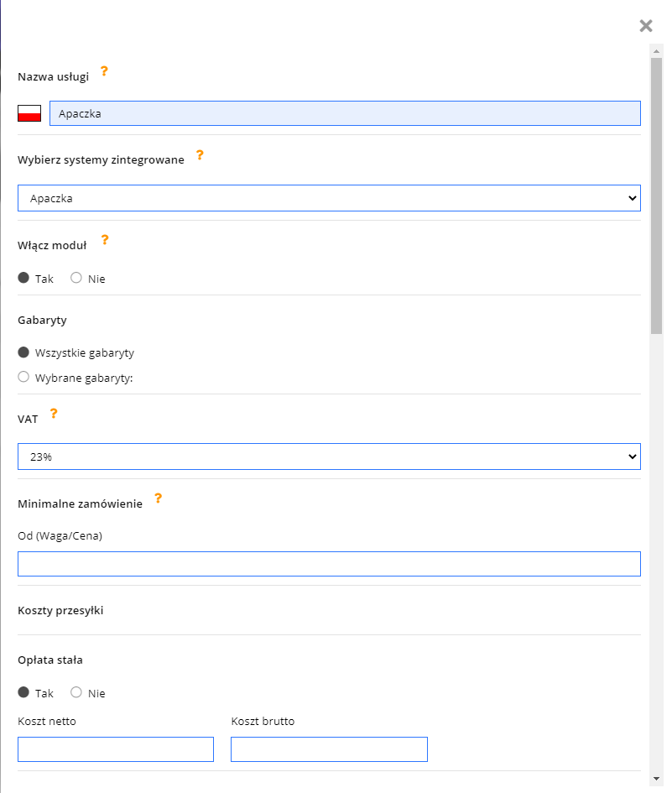Select Nie for Włącz moduł
This screenshot has width=672, height=793.
[x=76, y=279]
